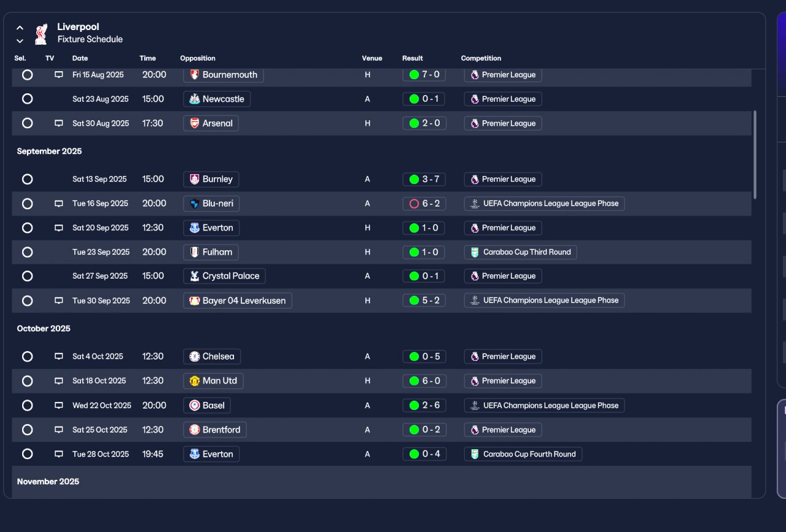Select the Newcastle fixture radio button
The height and width of the screenshot is (532, 786).
(x=27, y=99)
